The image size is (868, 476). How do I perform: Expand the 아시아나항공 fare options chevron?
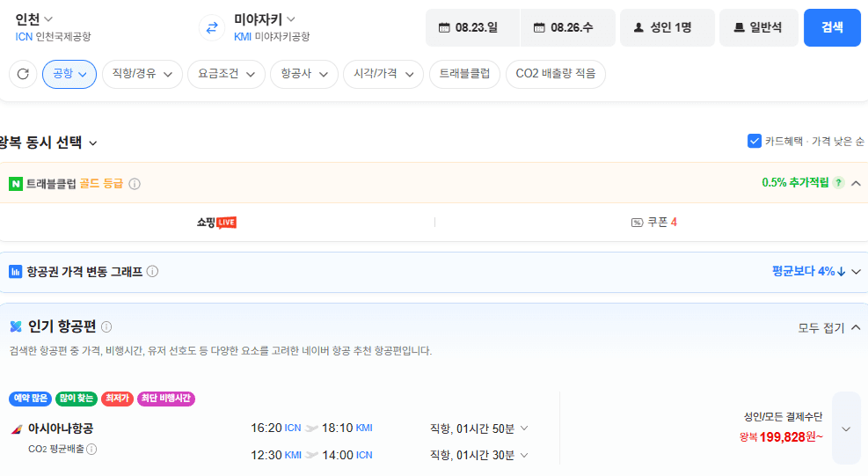click(846, 428)
